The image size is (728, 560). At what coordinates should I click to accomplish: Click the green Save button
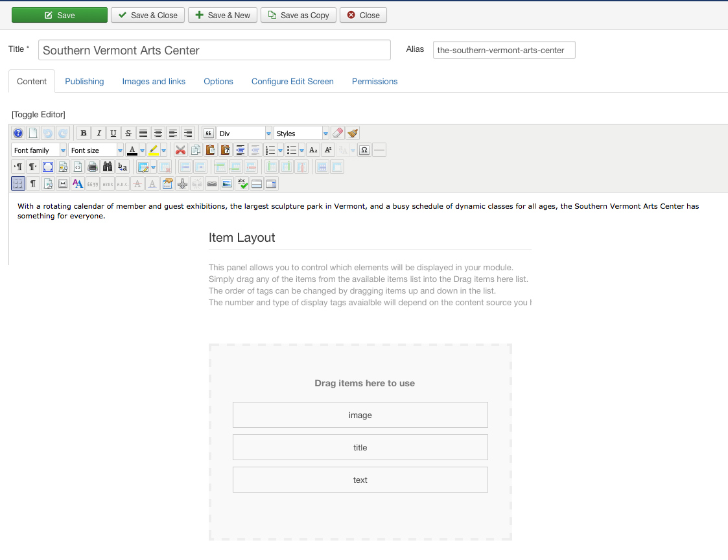coord(60,15)
